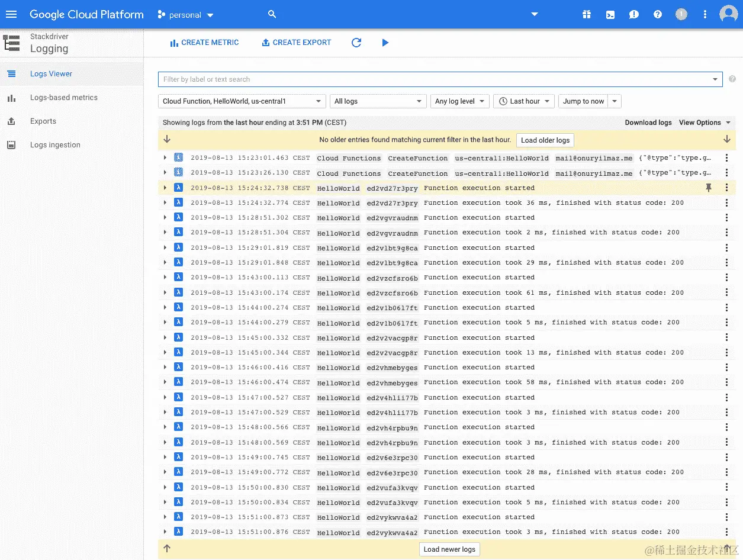Click the Stackdriver Logging product icon
Screen dimensions: 743x560
point(12,43)
